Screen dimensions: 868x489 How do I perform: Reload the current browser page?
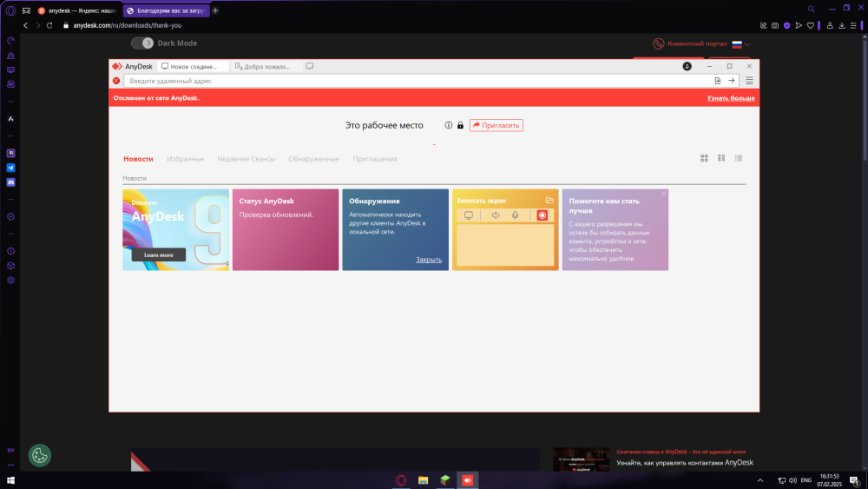[49, 25]
